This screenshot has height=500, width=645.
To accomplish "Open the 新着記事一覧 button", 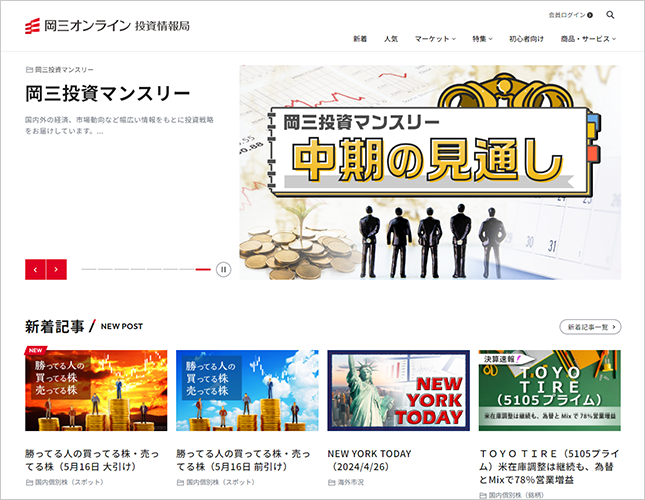I will [590, 327].
